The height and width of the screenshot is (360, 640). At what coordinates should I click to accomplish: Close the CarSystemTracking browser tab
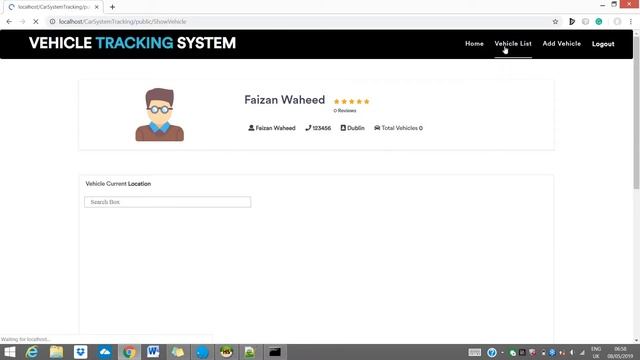pyautogui.click(x=97, y=7)
